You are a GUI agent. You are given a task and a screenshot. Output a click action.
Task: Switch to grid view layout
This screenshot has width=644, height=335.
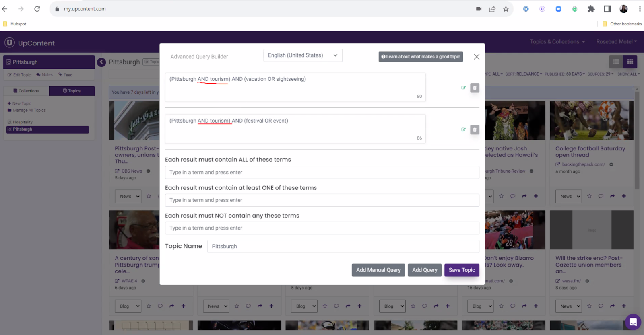click(630, 62)
